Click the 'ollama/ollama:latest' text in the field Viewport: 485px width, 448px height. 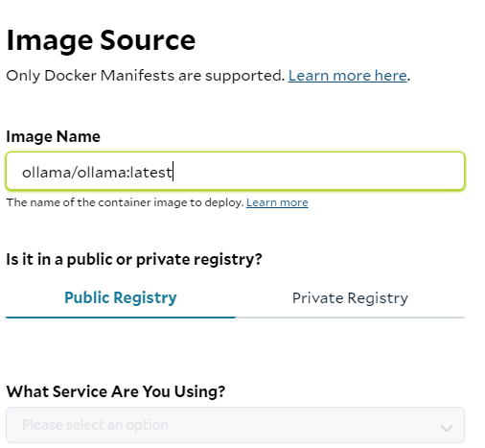click(x=97, y=173)
